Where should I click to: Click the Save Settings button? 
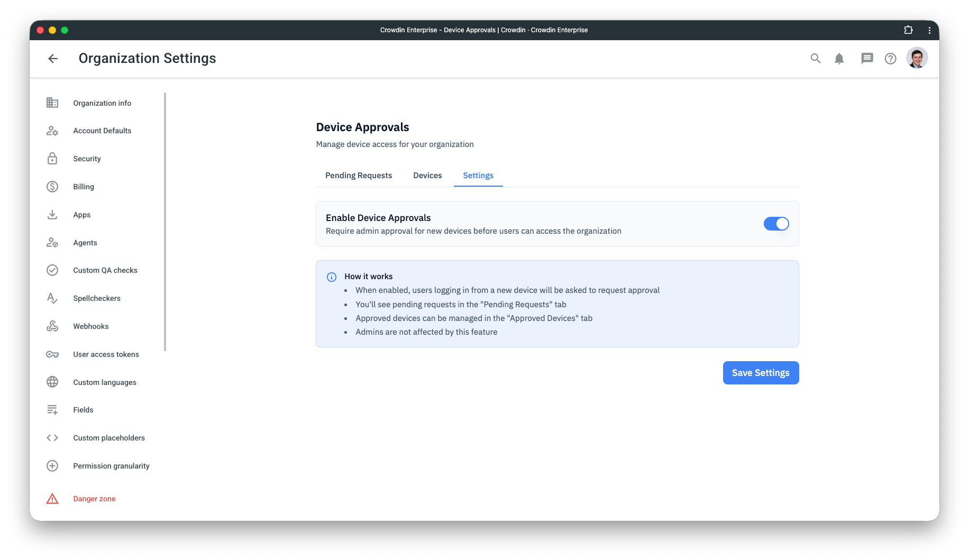point(761,373)
